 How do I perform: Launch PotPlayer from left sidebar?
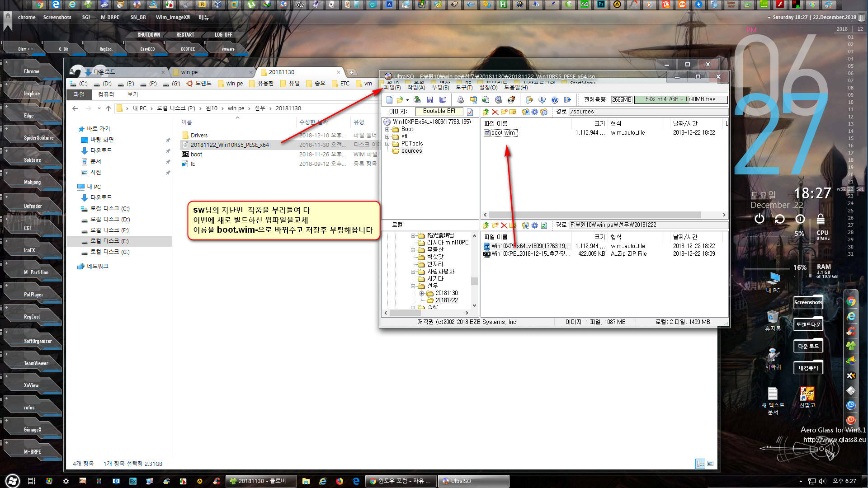click(33, 295)
